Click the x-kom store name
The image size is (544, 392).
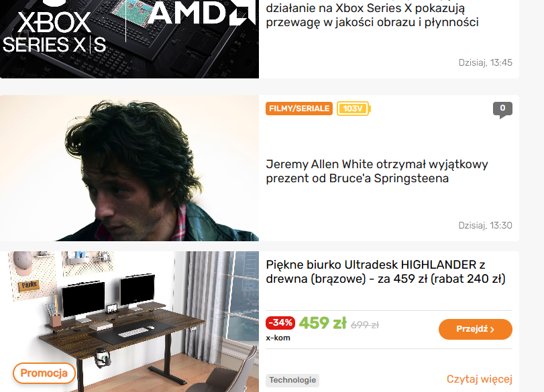pyautogui.click(x=278, y=338)
